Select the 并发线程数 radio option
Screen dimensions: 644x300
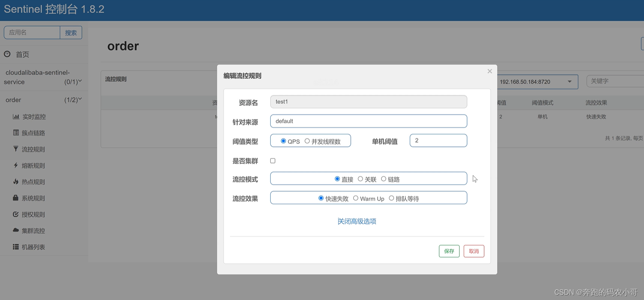[307, 141]
